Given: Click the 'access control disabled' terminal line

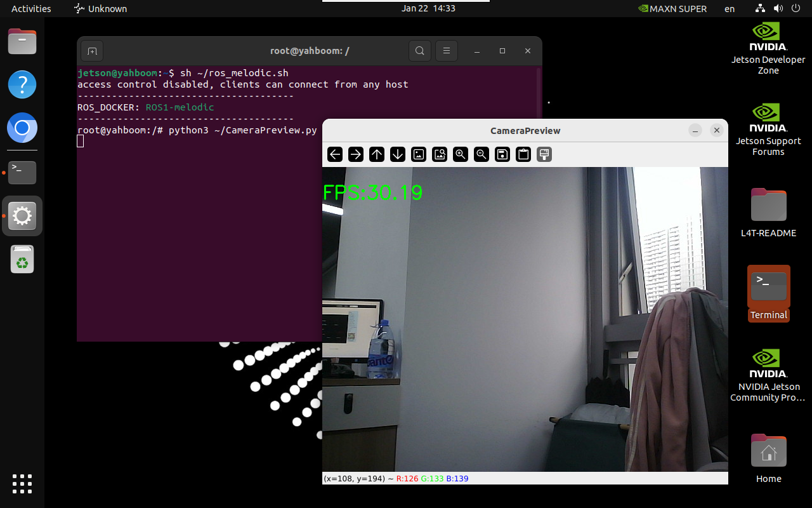Looking at the screenshot, I should [243, 84].
